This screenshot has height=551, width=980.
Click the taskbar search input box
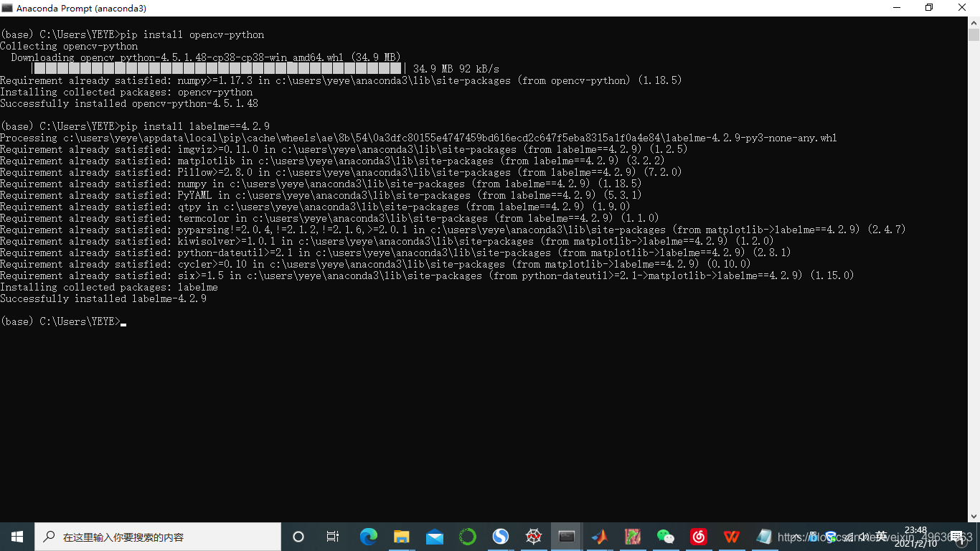point(158,537)
